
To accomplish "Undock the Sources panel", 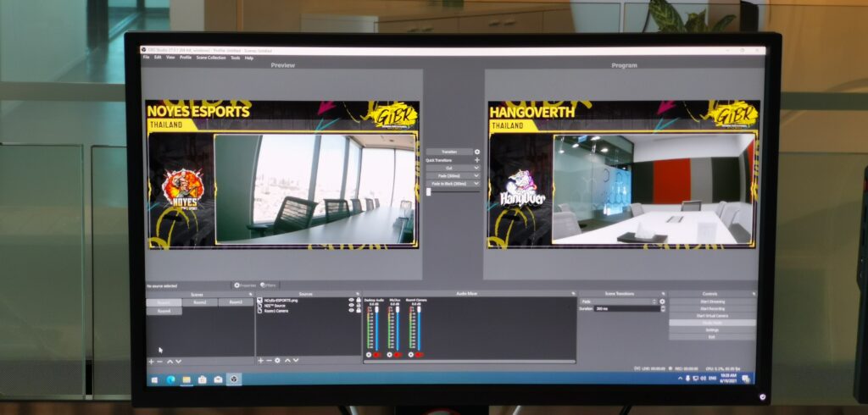I will pyautogui.click(x=358, y=294).
